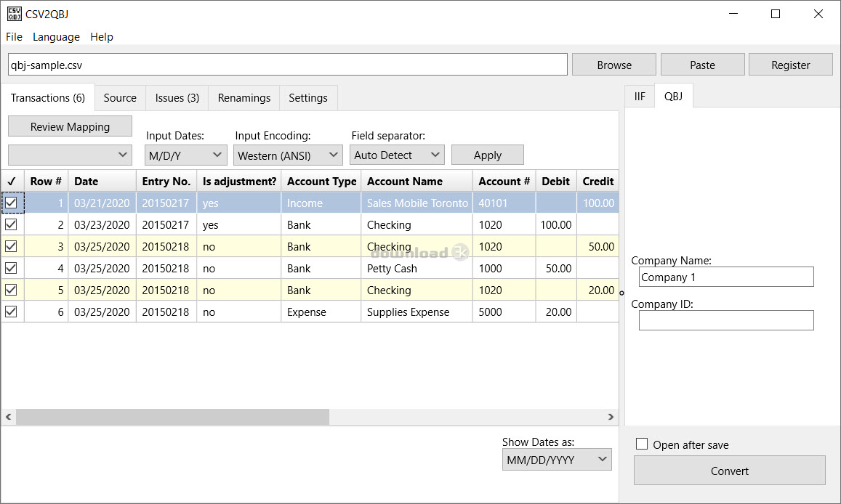Click the 100.00 debit cell in row 2
The image size is (841, 504).
tap(556, 225)
